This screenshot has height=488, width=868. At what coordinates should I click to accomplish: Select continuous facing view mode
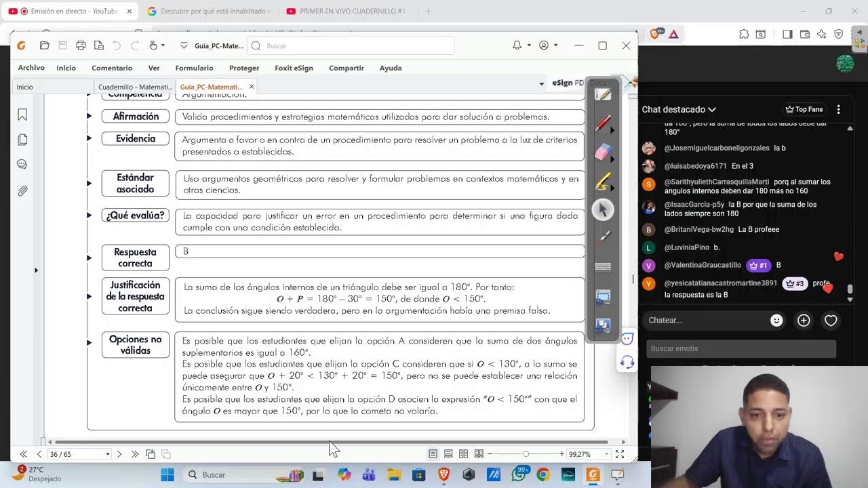click(479, 454)
